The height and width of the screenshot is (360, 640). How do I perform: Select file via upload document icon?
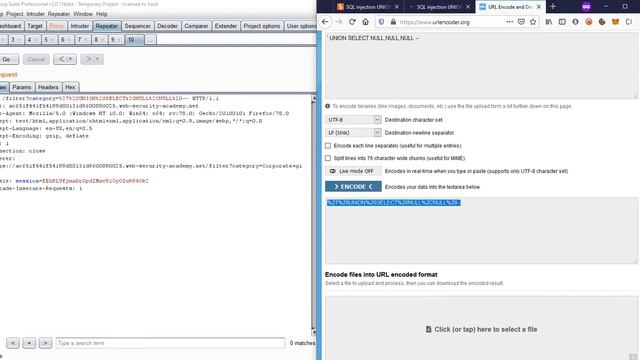click(x=429, y=329)
